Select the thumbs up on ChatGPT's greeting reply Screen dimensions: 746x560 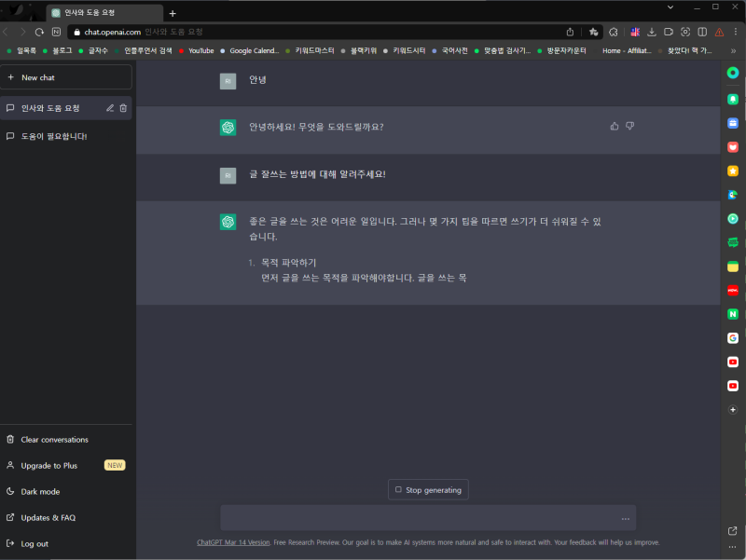click(614, 126)
